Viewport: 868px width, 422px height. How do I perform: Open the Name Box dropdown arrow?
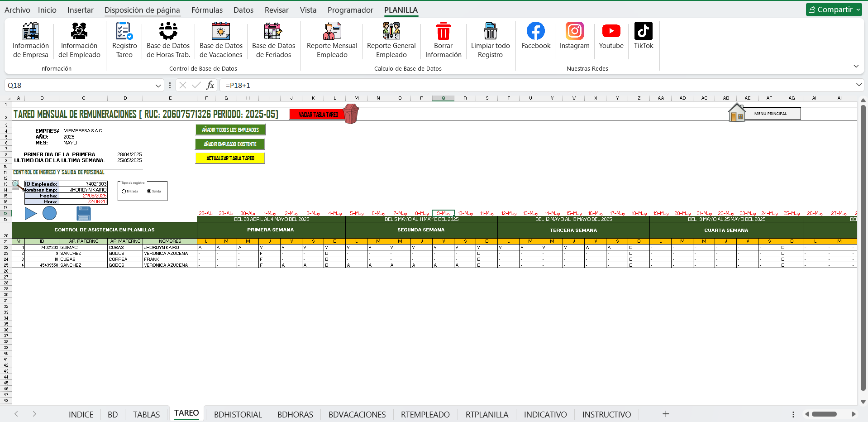(x=158, y=86)
